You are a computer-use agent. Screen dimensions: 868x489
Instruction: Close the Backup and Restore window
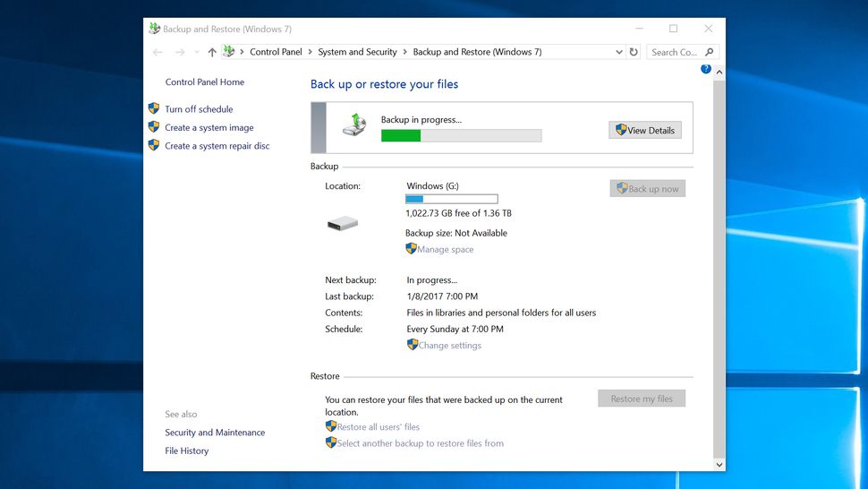[708, 29]
